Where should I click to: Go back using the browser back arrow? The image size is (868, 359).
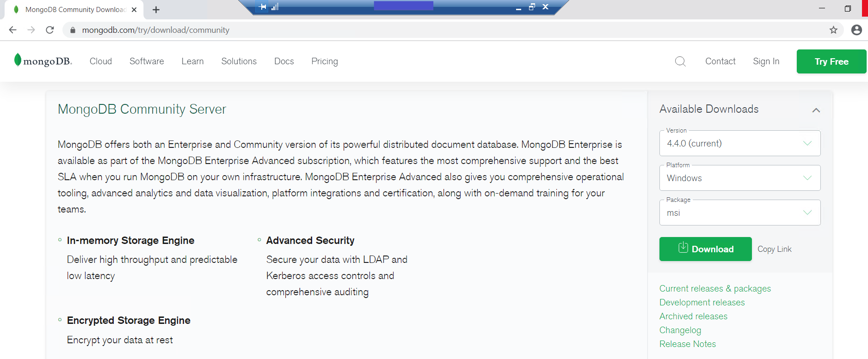(13, 30)
